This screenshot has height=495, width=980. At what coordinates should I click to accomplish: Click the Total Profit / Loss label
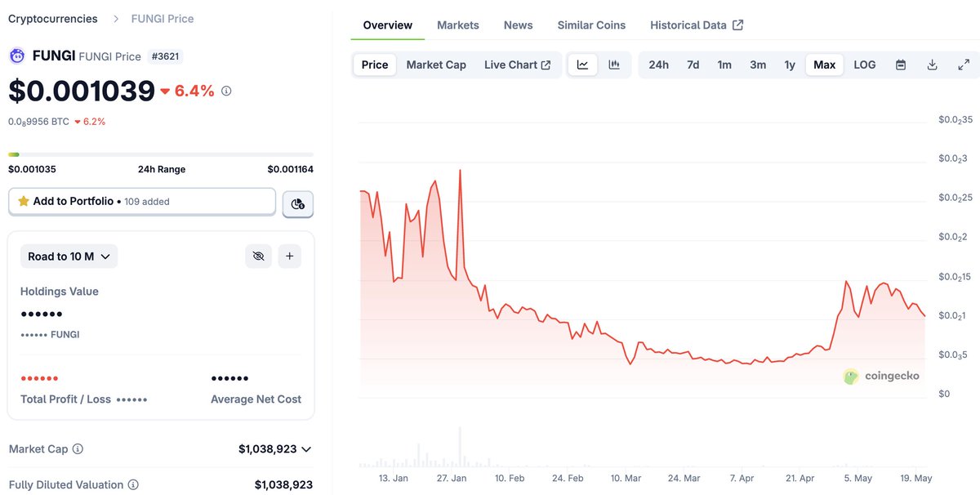tap(65, 399)
